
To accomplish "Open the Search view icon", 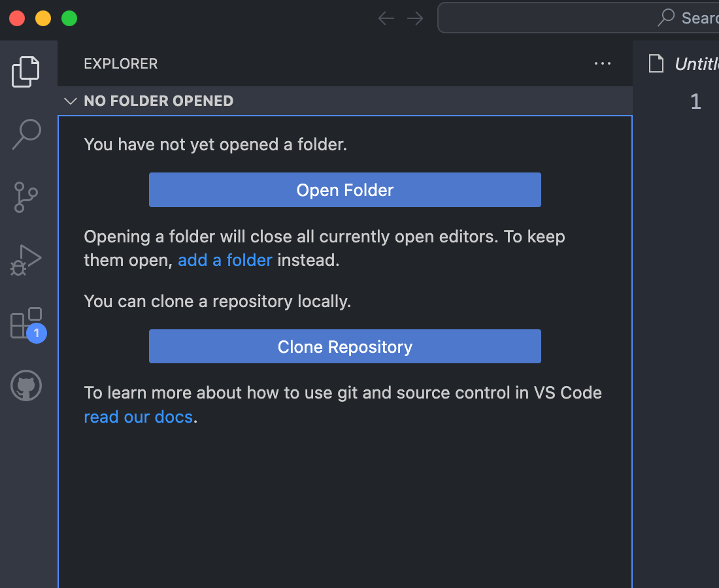I will coord(26,135).
